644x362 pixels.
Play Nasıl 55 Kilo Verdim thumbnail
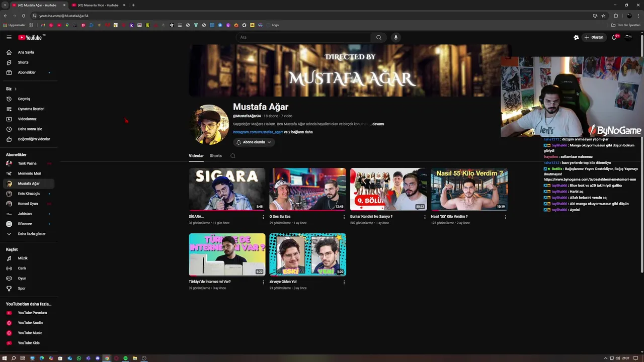point(469,189)
